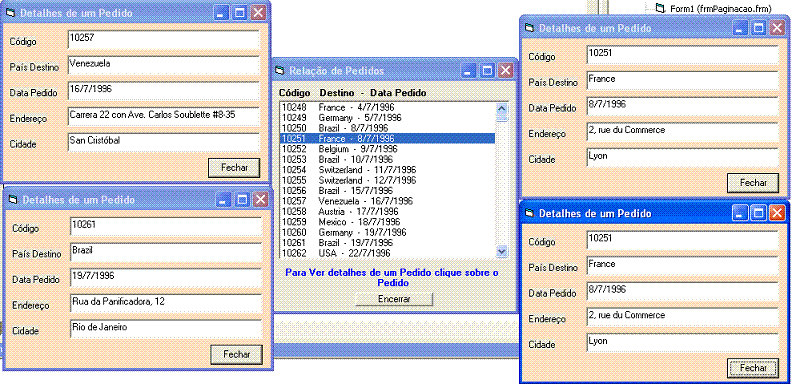Click the order list scrollbar up arrow

point(502,108)
